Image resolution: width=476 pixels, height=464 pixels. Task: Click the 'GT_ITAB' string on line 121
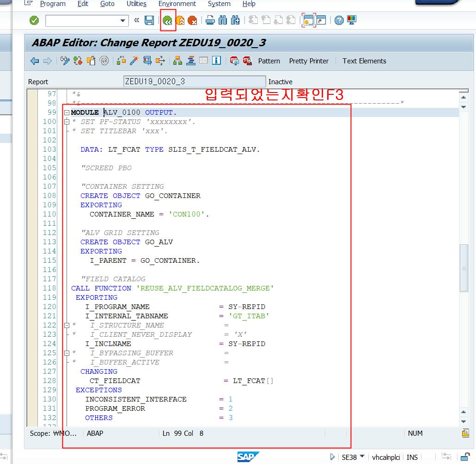pyautogui.click(x=249, y=316)
